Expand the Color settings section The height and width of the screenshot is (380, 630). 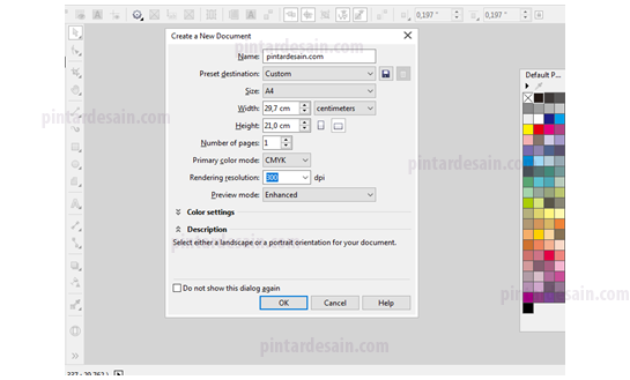pos(178,212)
